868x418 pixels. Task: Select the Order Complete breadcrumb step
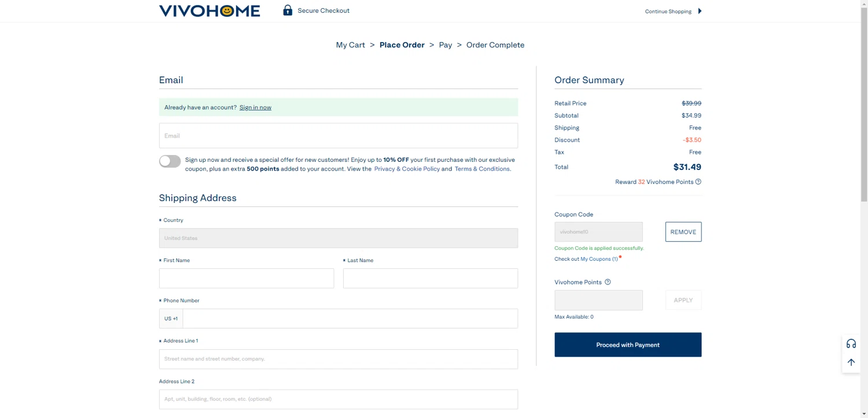pyautogui.click(x=495, y=45)
